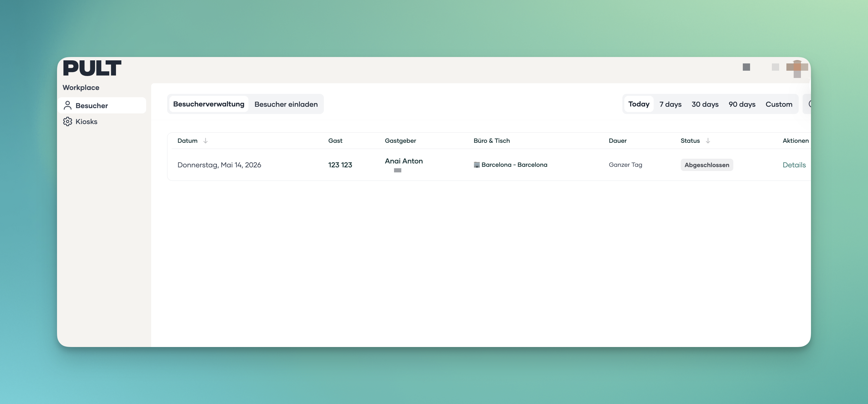Click the guest name 123 123
This screenshot has width=868, height=404.
(x=340, y=165)
